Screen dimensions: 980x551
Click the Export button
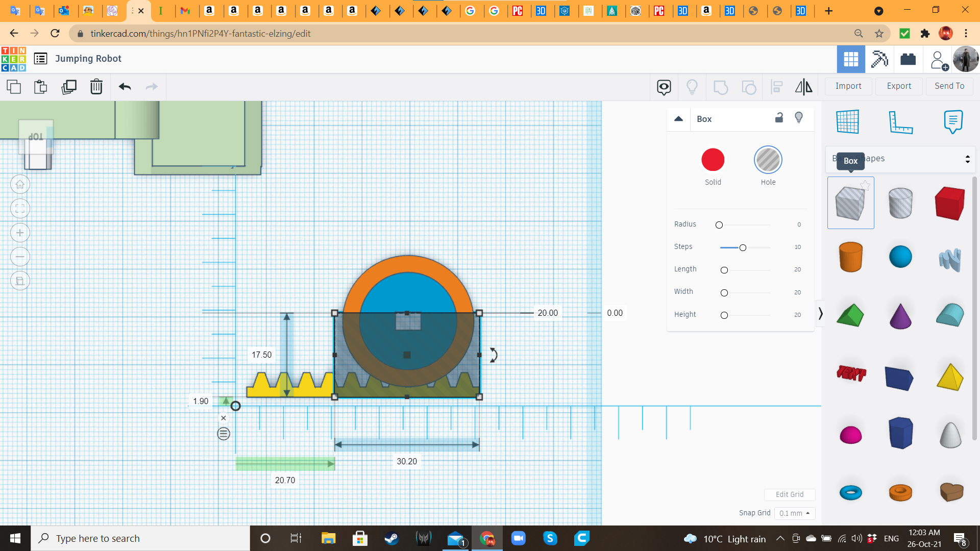pyautogui.click(x=898, y=86)
